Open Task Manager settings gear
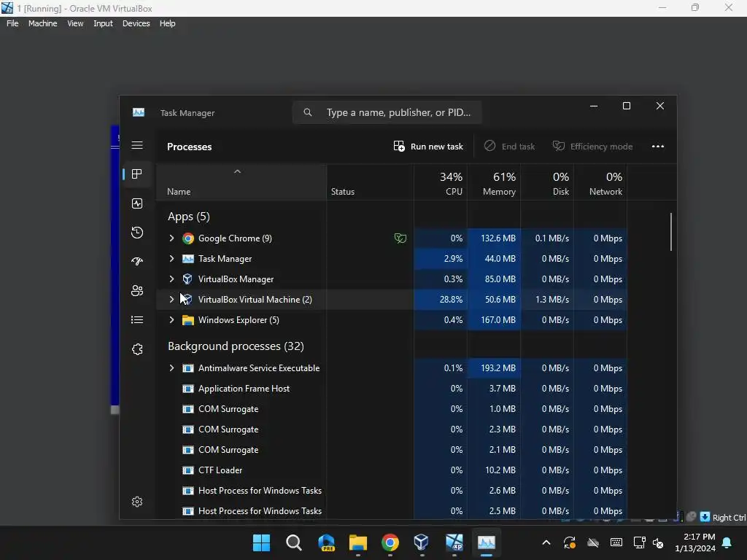Viewport: 747px width, 560px height. 137,502
